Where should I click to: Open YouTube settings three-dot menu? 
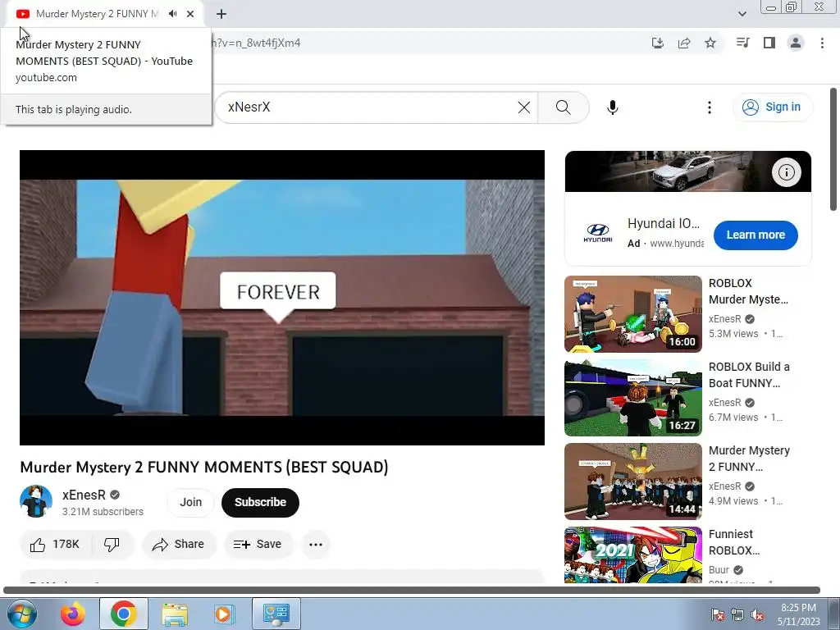click(x=710, y=107)
